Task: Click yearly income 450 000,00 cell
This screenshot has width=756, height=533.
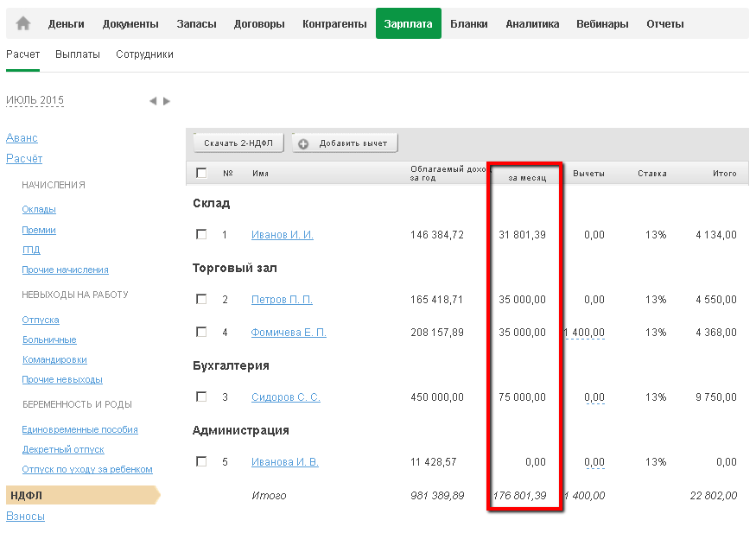Action: [437, 397]
